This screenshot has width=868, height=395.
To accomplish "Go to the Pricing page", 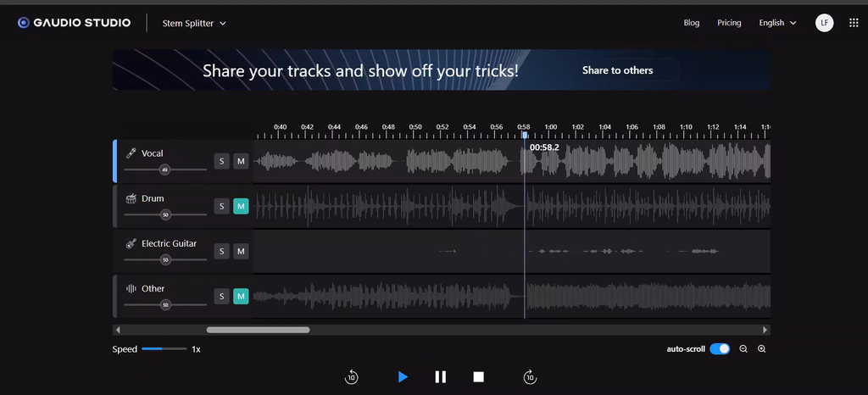I will (729, 23).
